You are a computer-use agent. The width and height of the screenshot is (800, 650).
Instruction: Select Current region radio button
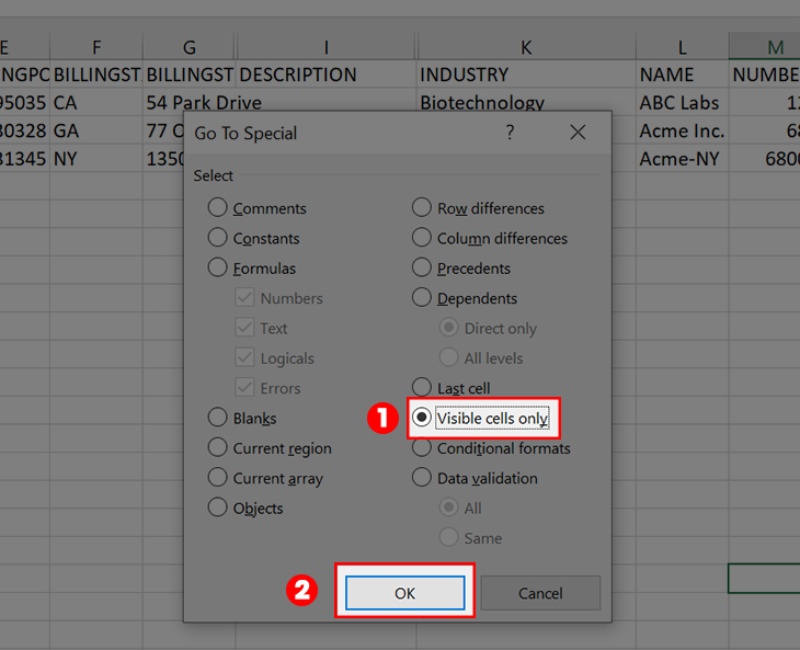(218, 448)
